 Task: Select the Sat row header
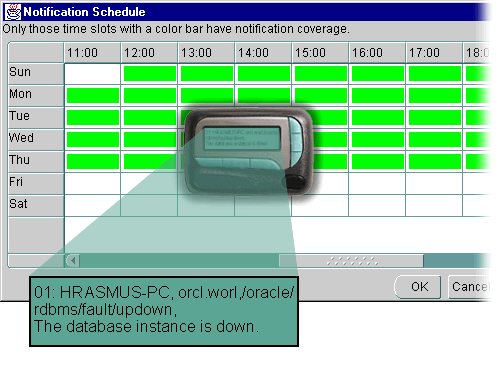click(x=36, y=206)
